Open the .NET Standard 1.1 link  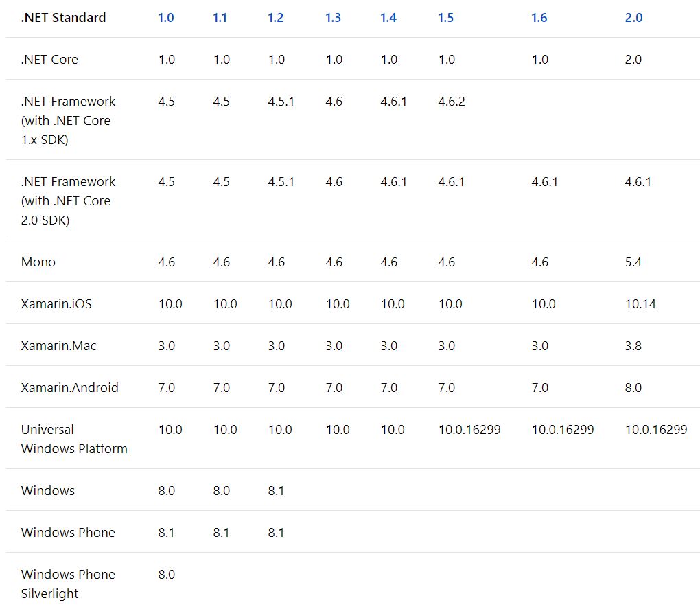tap(220, 17)
